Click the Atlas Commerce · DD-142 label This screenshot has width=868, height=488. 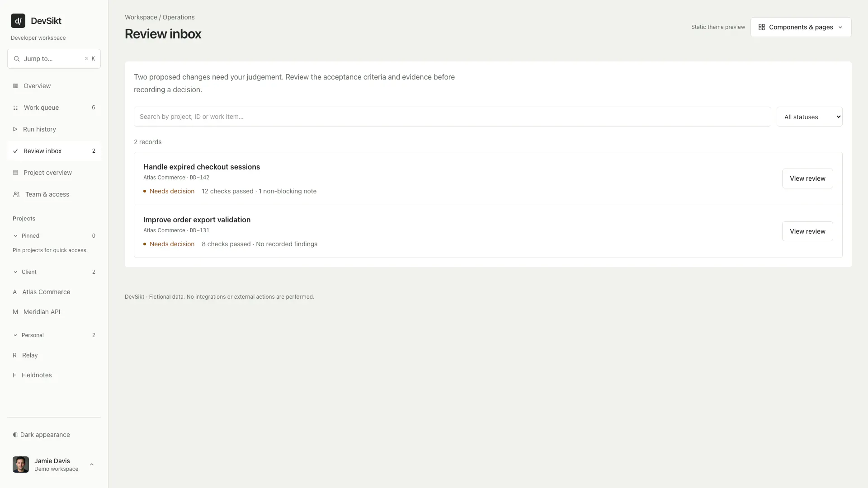[x=176, y=178]
